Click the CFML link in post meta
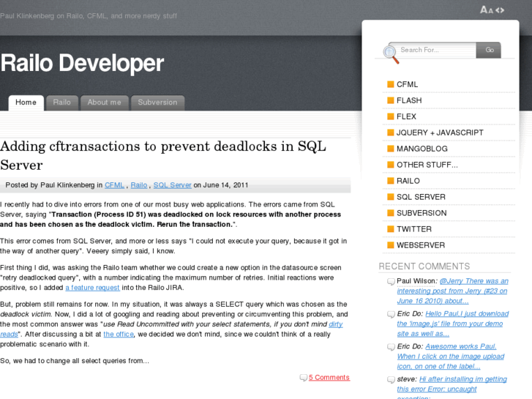 (x=114, y=185)
